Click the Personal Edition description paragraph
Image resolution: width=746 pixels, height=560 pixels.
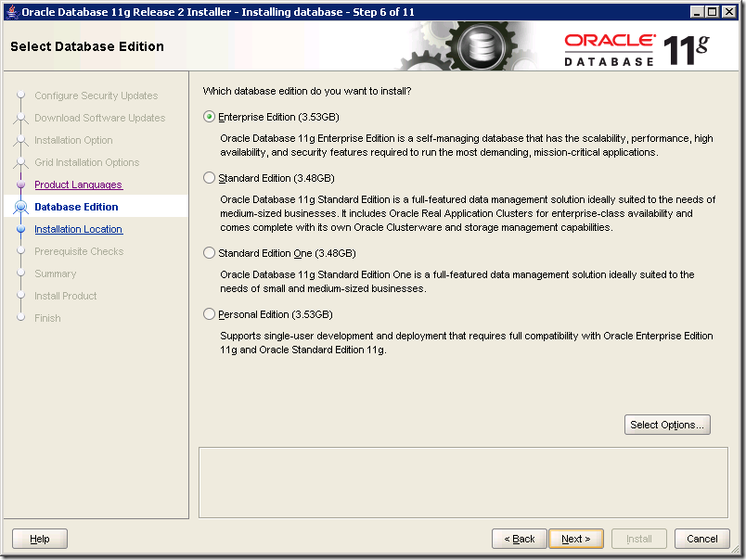[x=466, y=343]
